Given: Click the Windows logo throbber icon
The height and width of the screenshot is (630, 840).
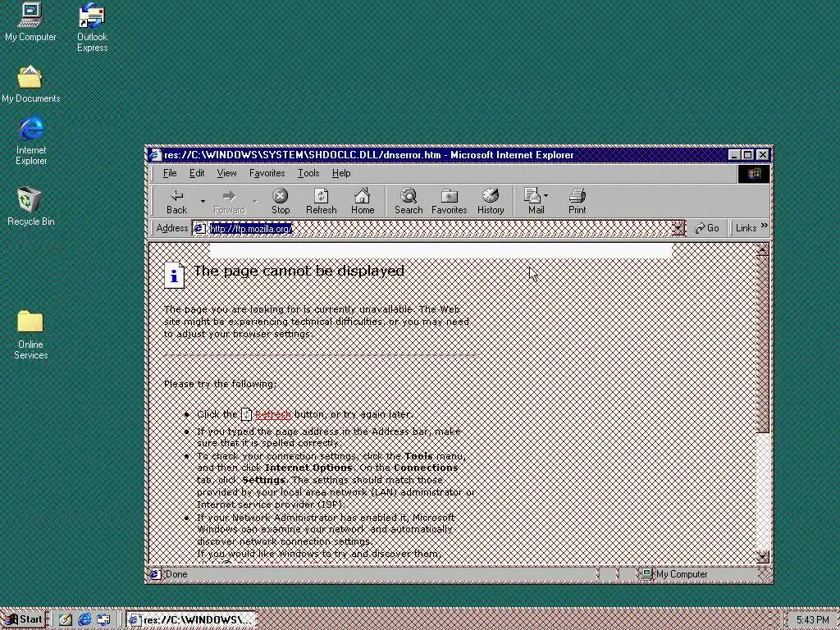Looking at the screenshot, I should (754, 174).
